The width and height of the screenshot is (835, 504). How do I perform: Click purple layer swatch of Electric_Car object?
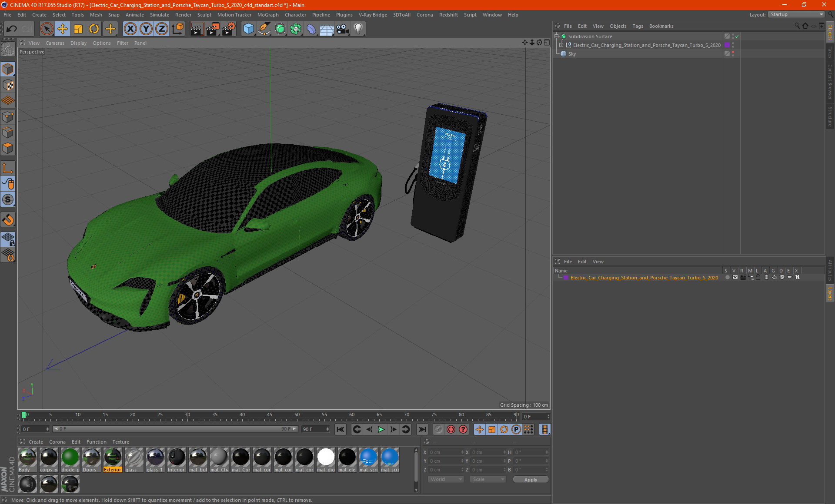click(x=727, y=45)
